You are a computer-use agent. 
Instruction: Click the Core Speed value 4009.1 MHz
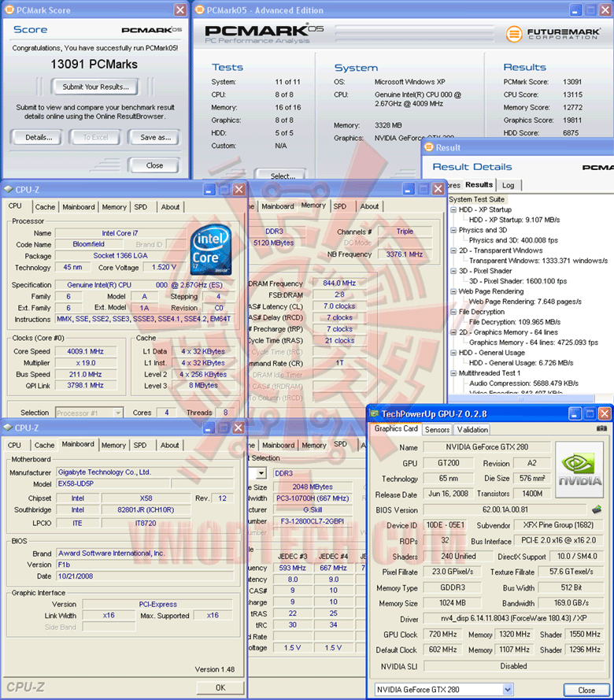86,351
